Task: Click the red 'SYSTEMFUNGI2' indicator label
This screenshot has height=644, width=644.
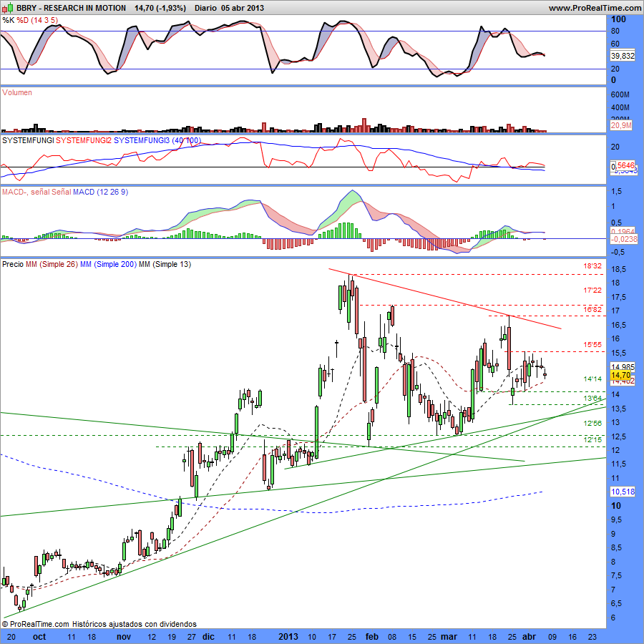Action: click(x=84, y=140)
